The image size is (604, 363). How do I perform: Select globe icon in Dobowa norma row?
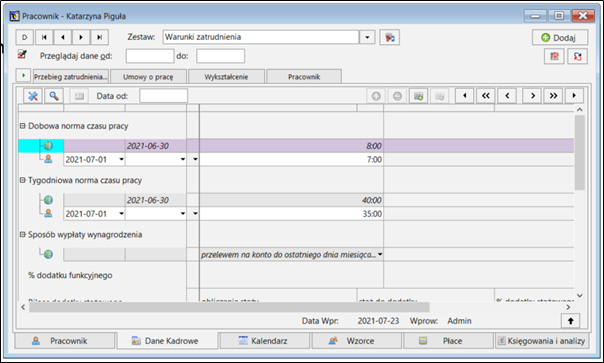click(x=48, y=146)
